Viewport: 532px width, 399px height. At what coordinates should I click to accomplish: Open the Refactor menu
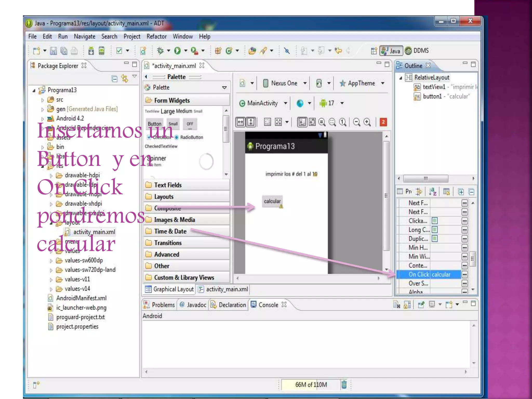click(x=156, y=36)
